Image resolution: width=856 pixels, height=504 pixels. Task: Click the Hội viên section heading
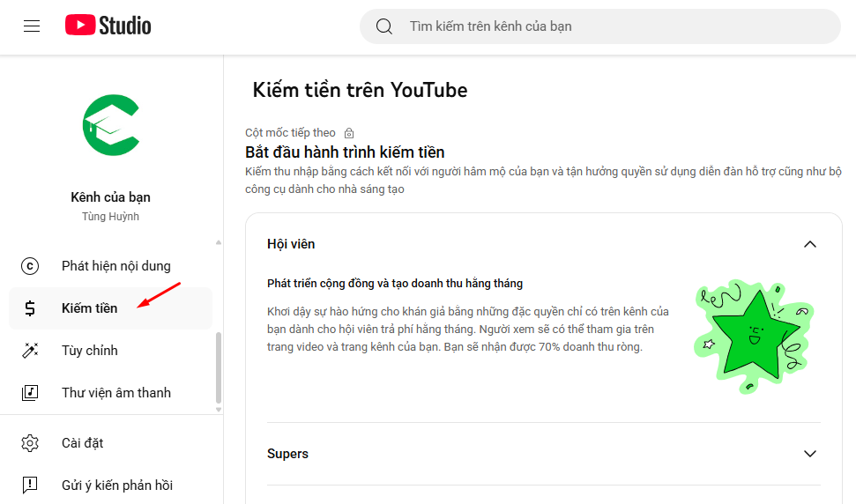tap(291, 244)
